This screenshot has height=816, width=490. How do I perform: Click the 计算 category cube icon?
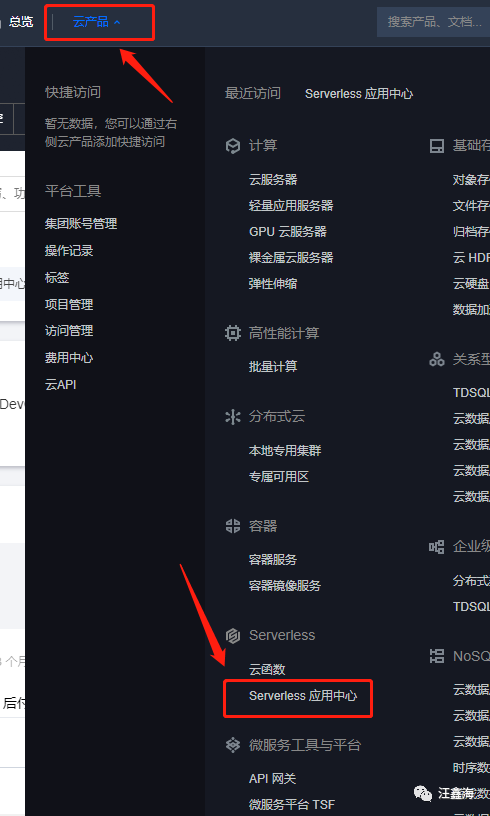coord(233,146)
